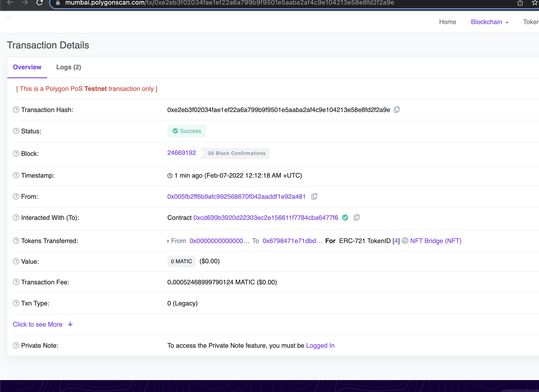The height and width of the screenshot is (392, 539).
Task: Expand the tokens transferred arrow
Action: pos(168,241)
